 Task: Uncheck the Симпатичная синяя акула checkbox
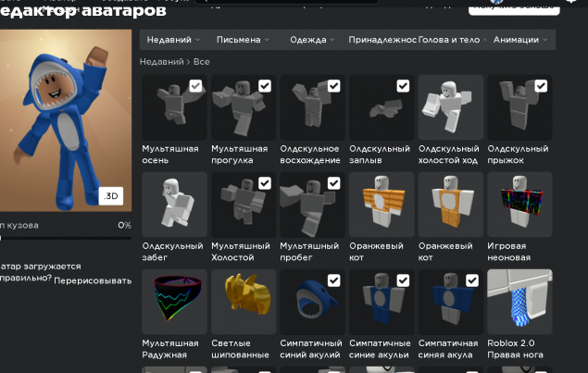pyautogui.click(x=471, y=280)
